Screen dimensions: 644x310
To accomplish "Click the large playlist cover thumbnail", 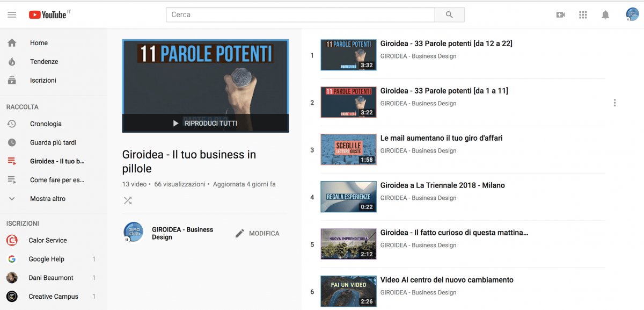I will [205, 86].
